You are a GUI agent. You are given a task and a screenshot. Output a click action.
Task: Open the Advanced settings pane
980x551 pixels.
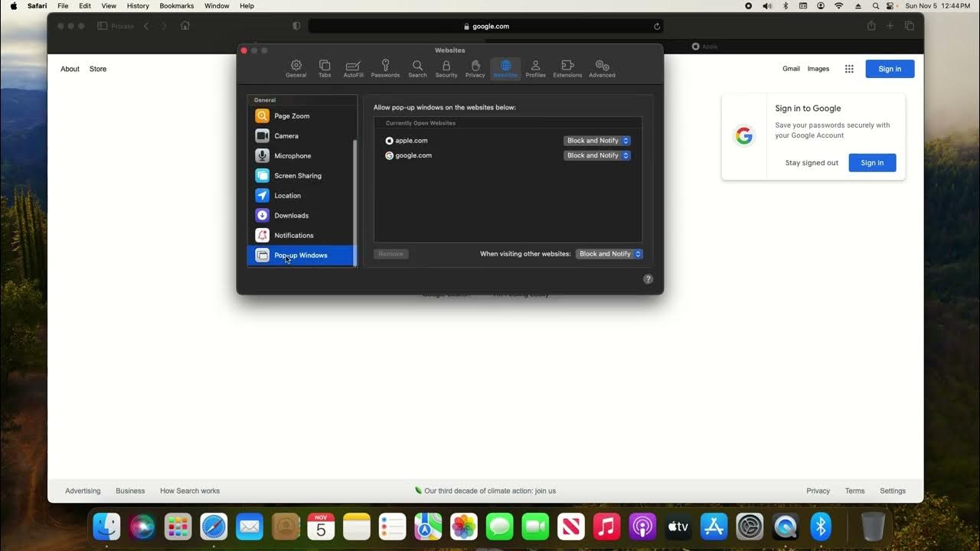(602, 68)
